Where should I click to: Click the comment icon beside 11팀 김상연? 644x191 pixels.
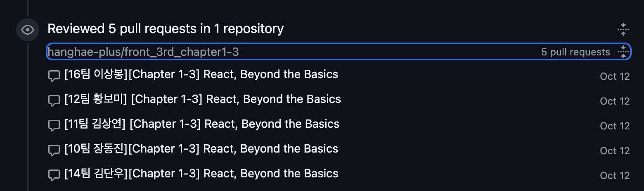[54, 126]
